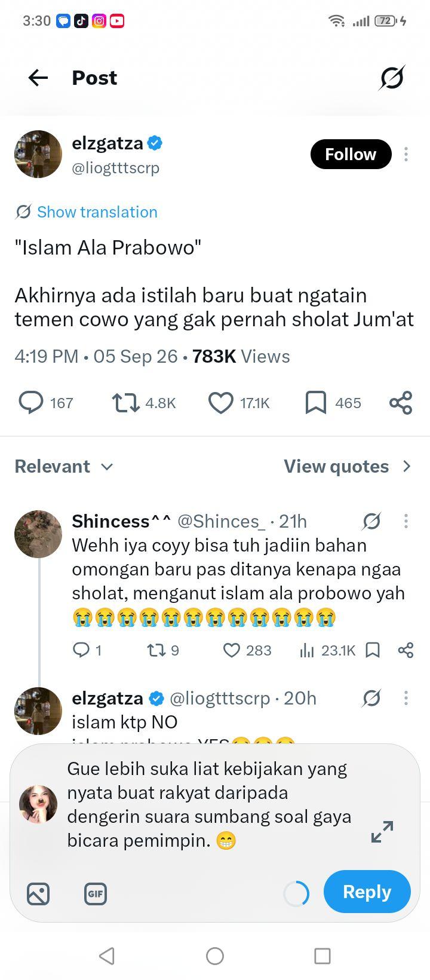Tap the Grok icon in the header
This screenshot has height=980, width=430.
(x=392, y=78)
